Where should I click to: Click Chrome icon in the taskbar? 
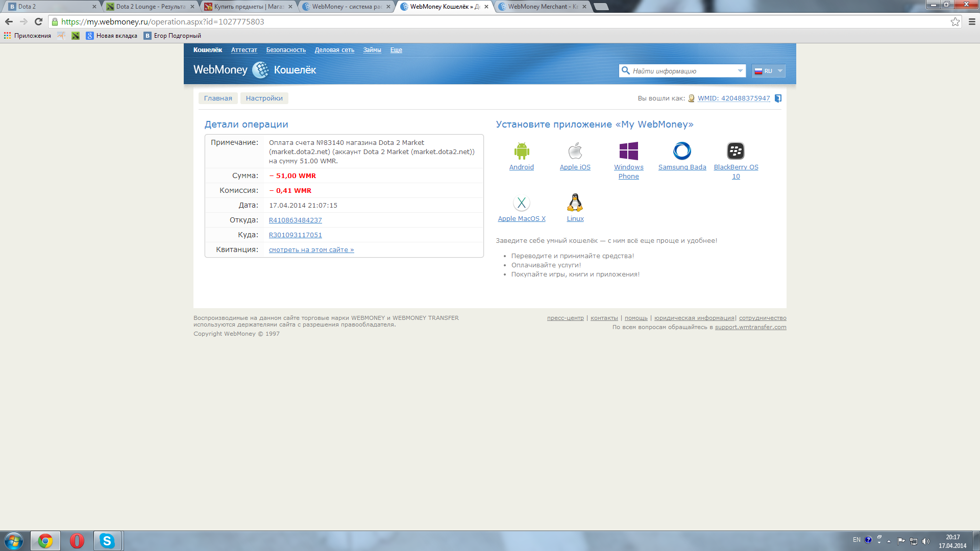(x=45, y=541)
